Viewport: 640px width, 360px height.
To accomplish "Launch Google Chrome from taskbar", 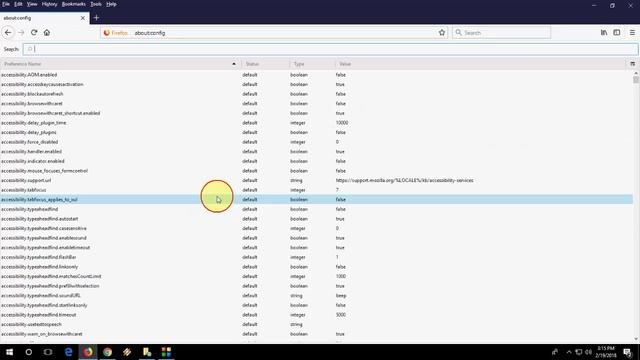I will (x=107, y=352).
